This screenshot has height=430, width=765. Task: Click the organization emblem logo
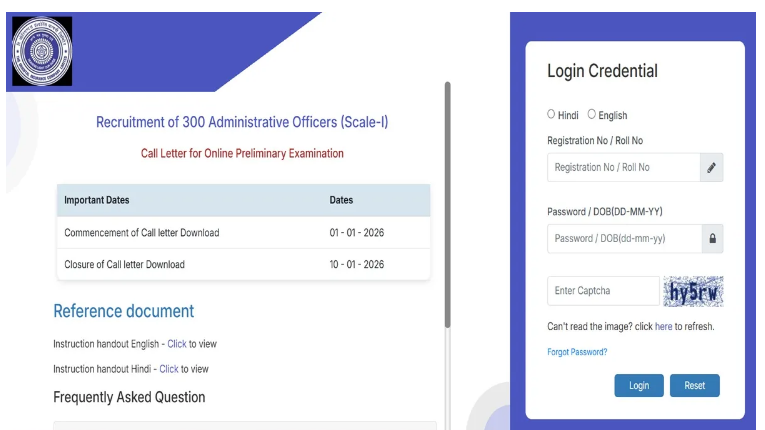42,51
